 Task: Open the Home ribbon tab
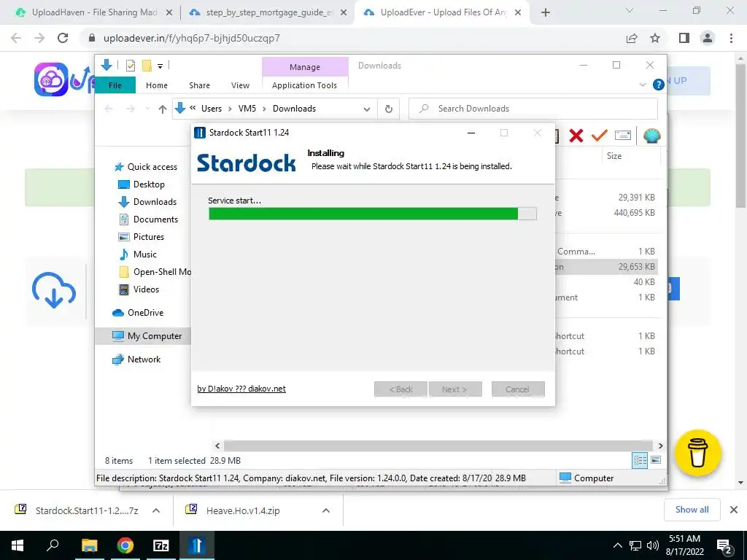coord(157,85)
